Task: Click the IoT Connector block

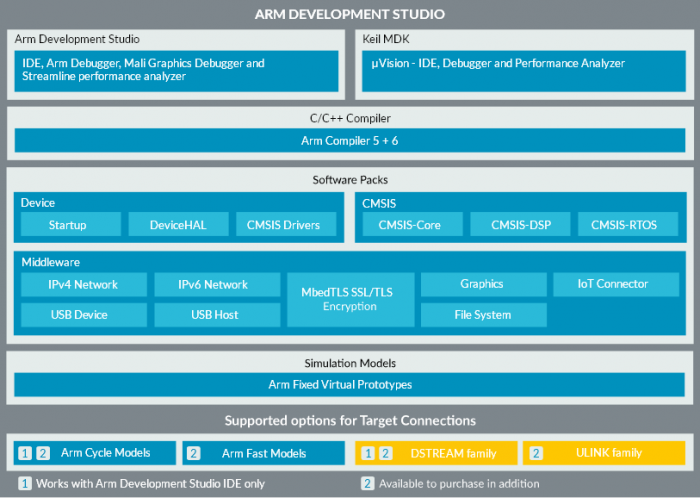Action: [x=613, y=285]
